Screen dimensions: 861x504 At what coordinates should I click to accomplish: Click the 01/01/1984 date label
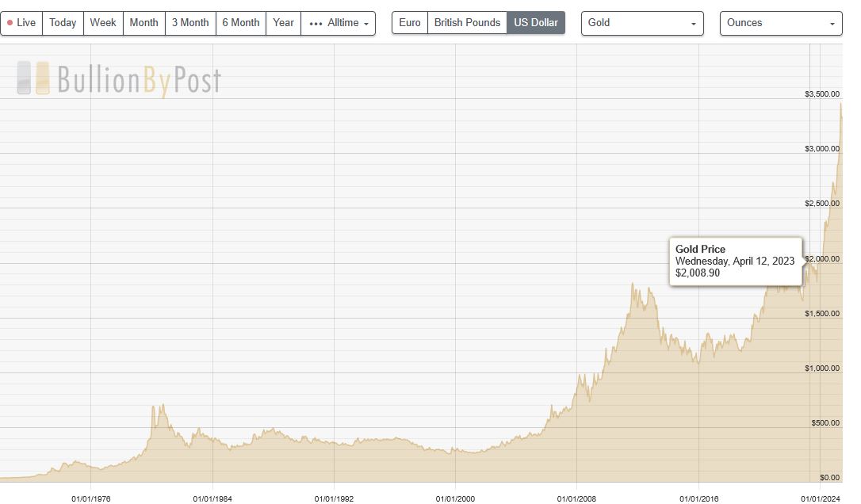coord(212,499)
